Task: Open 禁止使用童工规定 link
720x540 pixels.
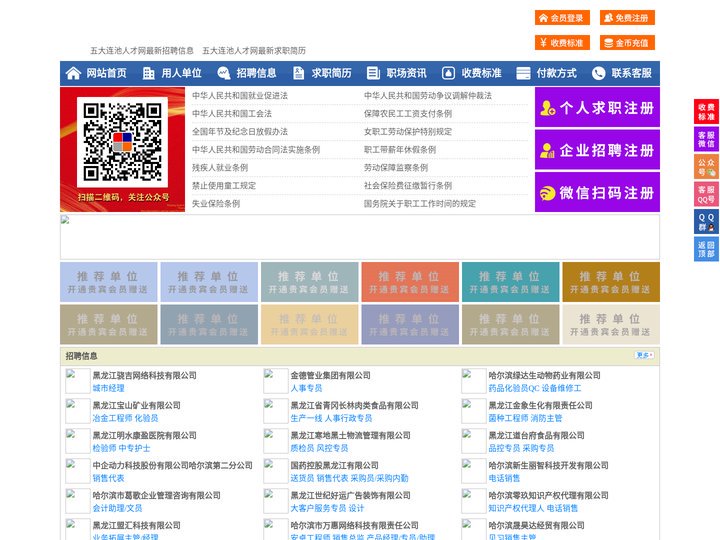Action: pyautogui.click(x=224, y=186)
